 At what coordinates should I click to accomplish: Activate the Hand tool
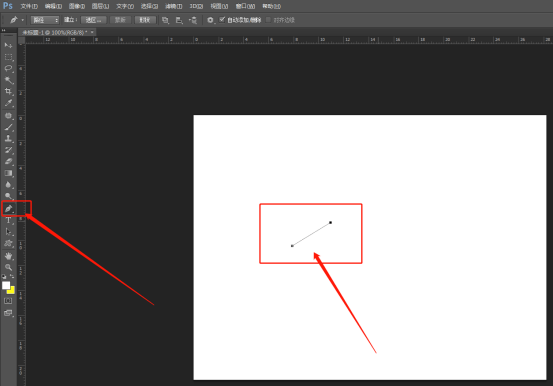(8, 255)
